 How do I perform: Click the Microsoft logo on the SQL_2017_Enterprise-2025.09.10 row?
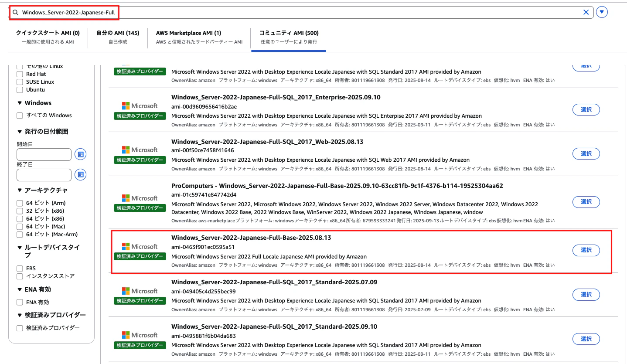[x=140, y=106]
